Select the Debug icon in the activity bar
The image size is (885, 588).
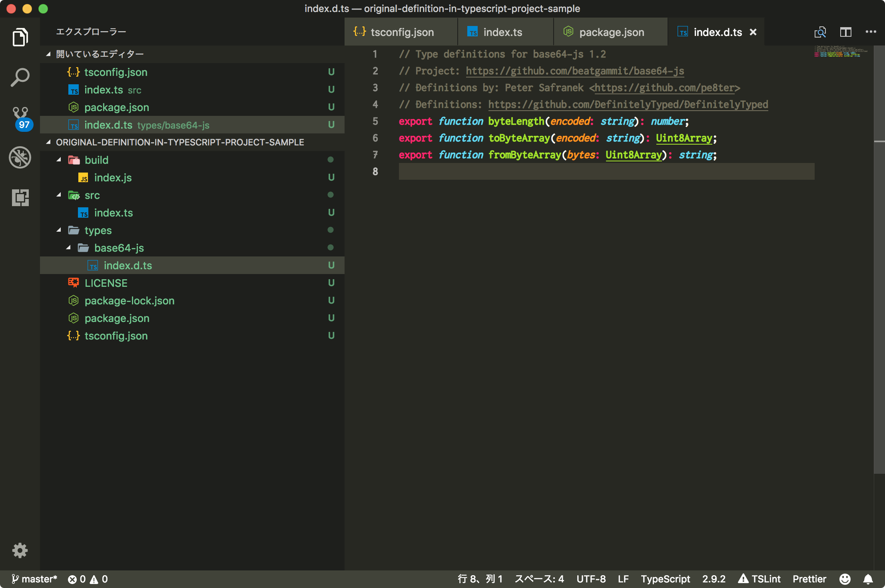pos(20,157)
